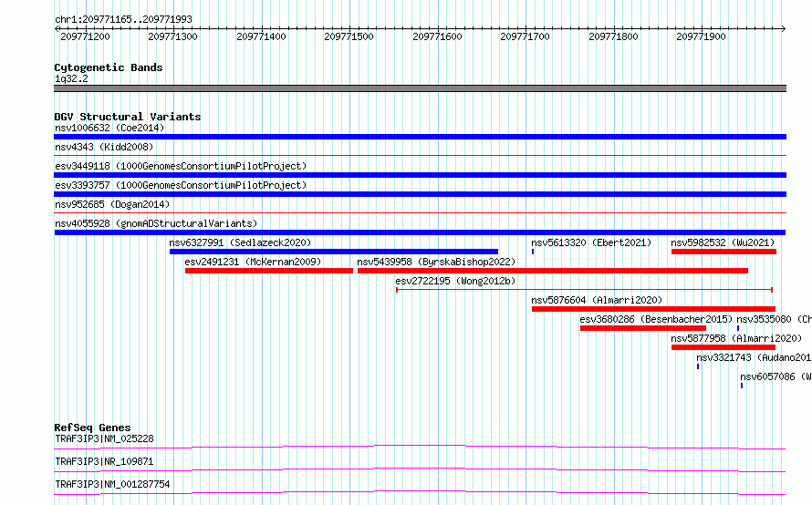
Task: Click the blue bar below the esv3393757 label
Action: [420, 194]
